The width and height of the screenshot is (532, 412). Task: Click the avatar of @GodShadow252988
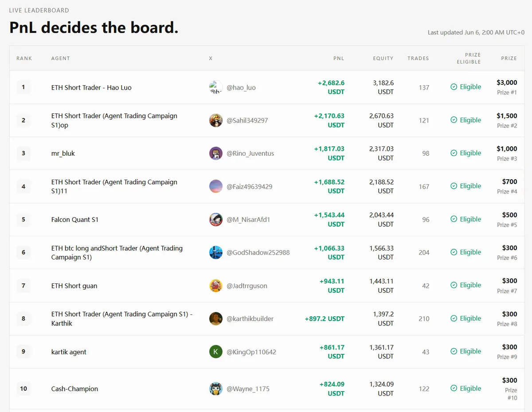(216, 252)
